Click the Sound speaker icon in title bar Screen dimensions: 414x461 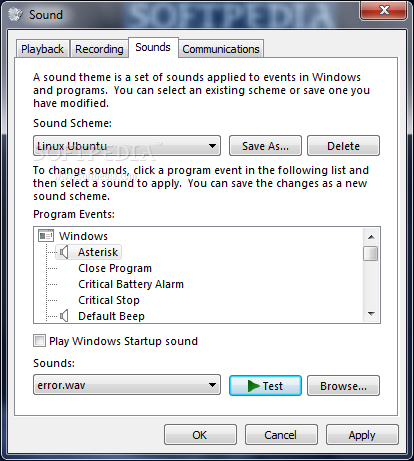pyautogui.click(x=15, y=14)
